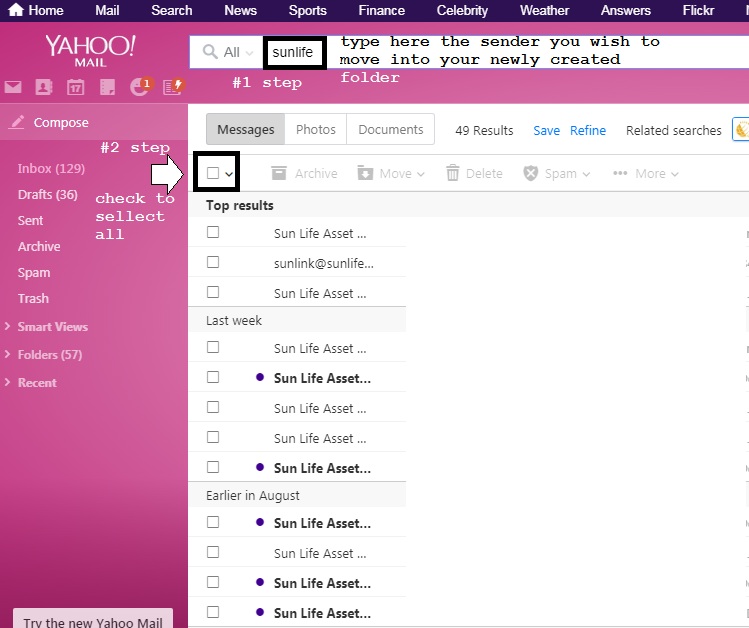Open Finance in the top navigation

382,10
